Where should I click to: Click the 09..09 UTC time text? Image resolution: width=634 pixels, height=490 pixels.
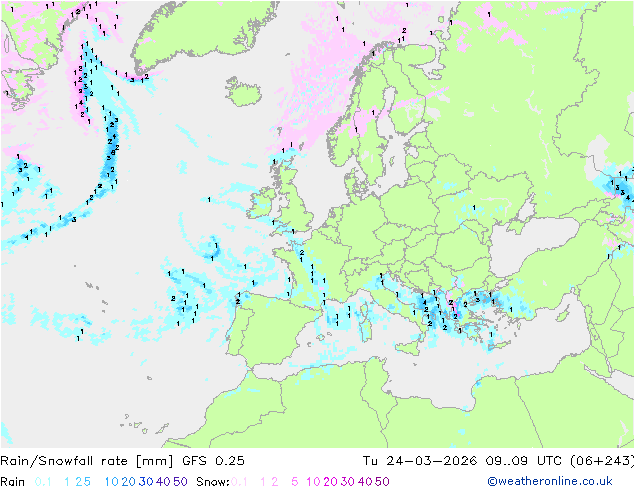[523, 461]
